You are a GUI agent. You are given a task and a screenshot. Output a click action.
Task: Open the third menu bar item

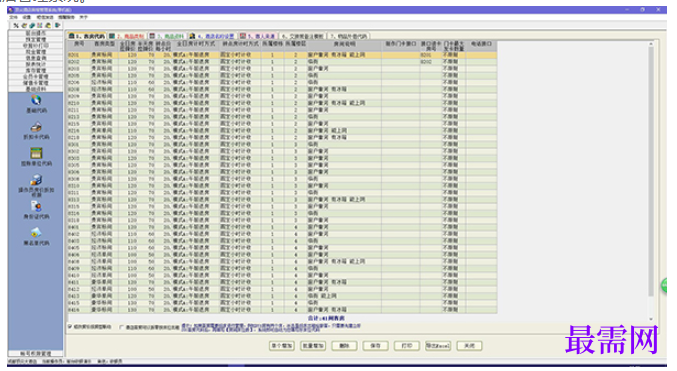[x=45, y=17]
